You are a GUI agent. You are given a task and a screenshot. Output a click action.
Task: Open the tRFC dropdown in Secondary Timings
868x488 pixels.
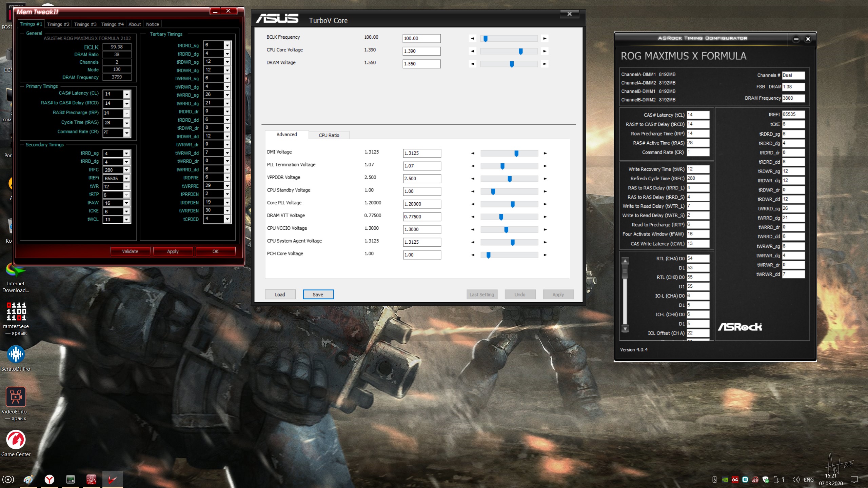[126, 170]
